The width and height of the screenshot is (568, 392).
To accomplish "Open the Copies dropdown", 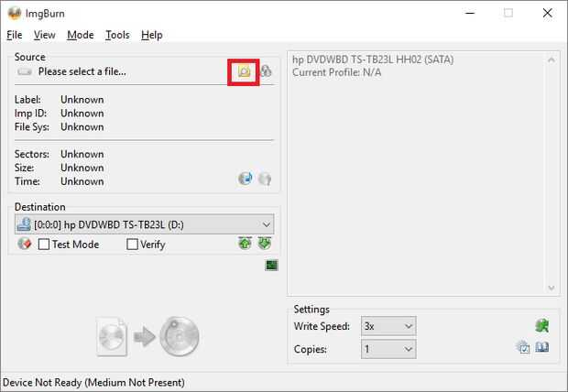I will tap(388, 349).
